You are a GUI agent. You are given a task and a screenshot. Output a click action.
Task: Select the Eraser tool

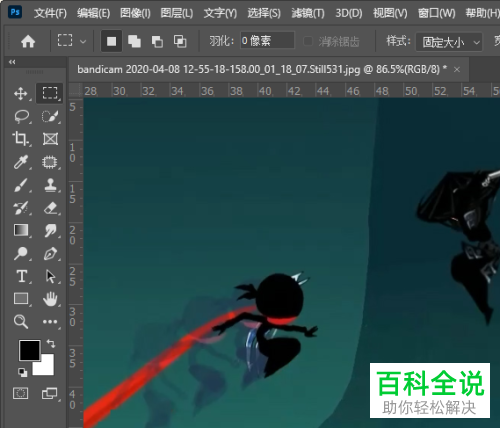tap(50, 208)
